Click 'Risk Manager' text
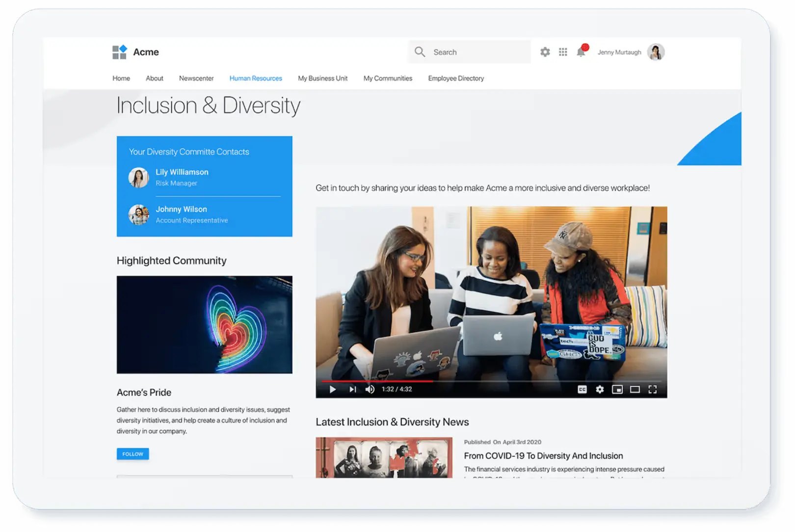The image size is (795, 532). pos(176,184)
